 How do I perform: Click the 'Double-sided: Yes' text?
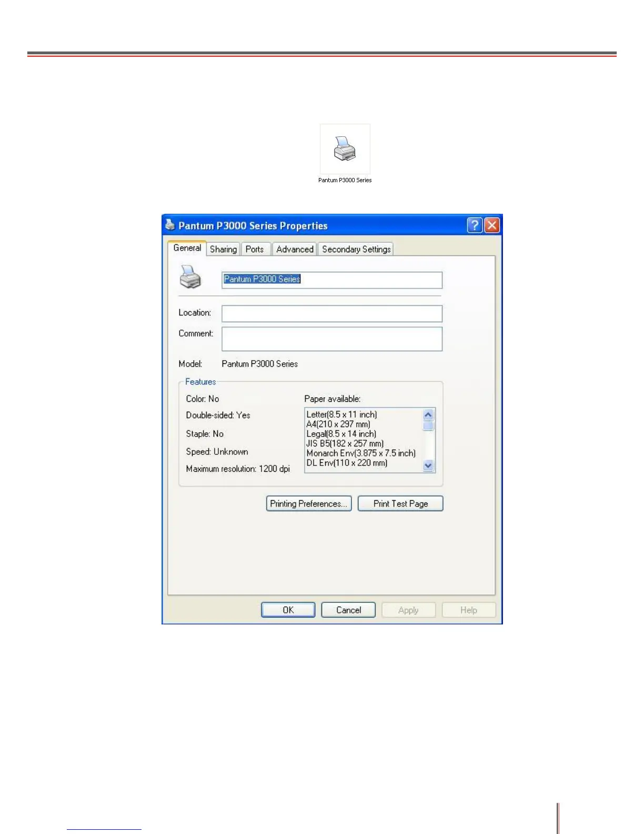(x=218, y=415)
